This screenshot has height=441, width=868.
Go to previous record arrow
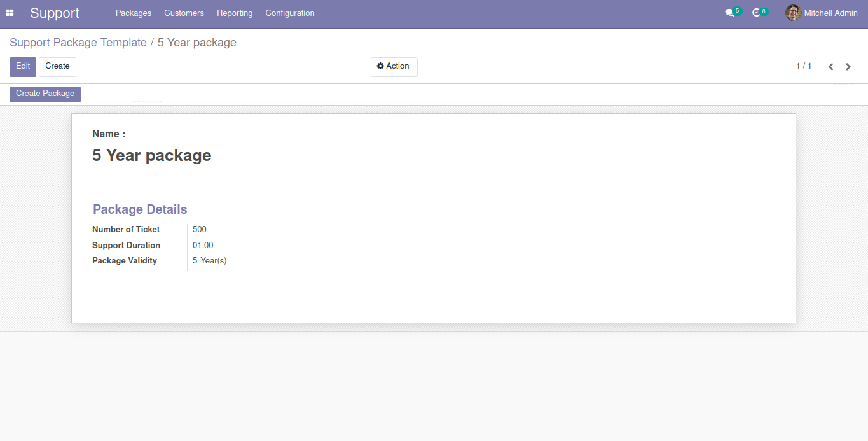(x=830, y=67)
